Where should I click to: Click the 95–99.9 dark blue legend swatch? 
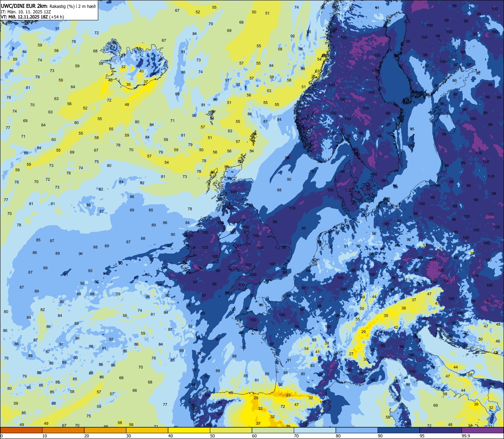pyautogui.click(x=441, y=430)
